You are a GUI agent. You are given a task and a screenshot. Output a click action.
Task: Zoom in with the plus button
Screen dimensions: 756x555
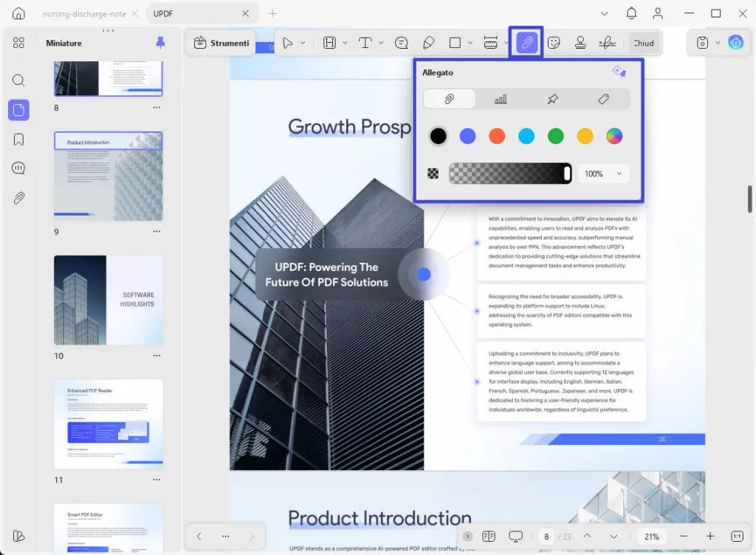709,536
